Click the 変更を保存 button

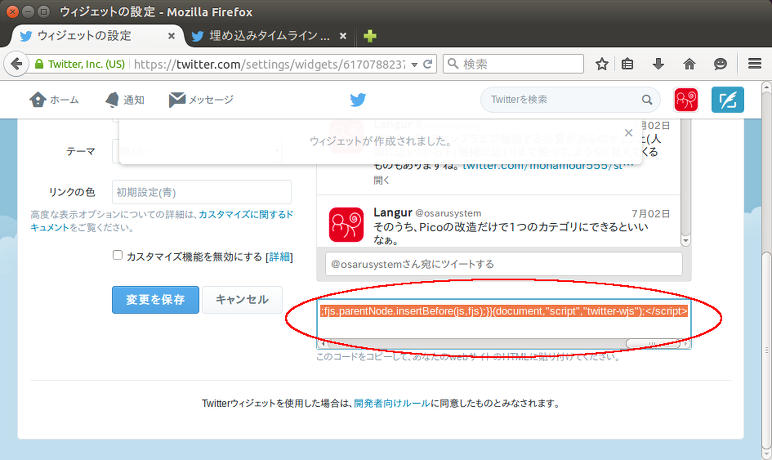click(x=156, y=299)
